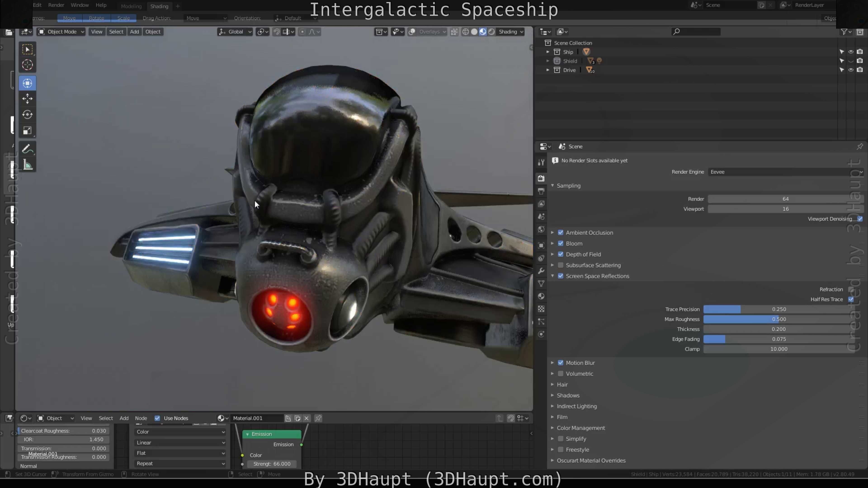Select the Annotate pencil tool
This screenshot has width=868, height=488.
point(27,149)
